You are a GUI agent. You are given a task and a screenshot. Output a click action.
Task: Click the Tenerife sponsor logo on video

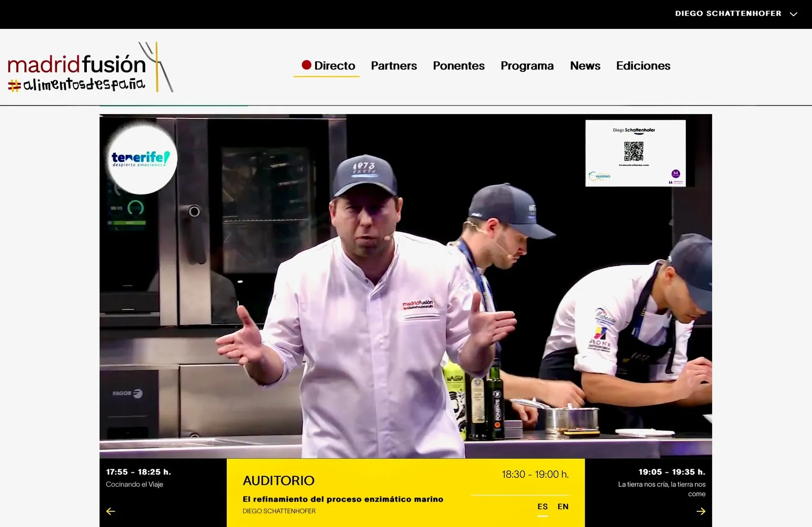141,159
